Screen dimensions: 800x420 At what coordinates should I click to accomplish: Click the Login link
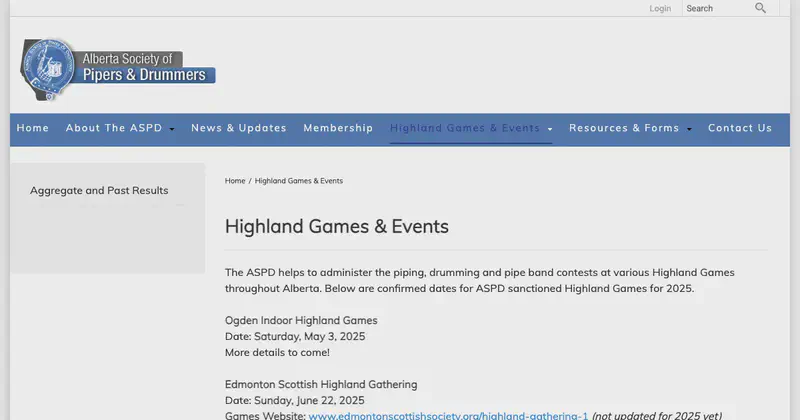(660, 9)
